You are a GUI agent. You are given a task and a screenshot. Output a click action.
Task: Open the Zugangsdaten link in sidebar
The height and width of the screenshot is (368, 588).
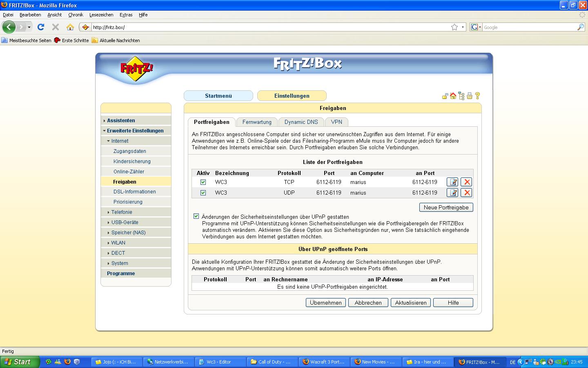tap(130, 151)
